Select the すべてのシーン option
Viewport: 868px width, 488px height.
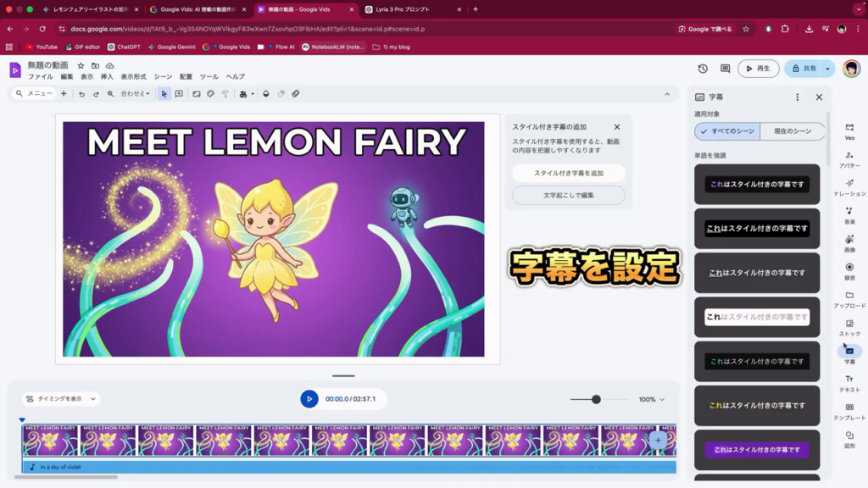727,131
